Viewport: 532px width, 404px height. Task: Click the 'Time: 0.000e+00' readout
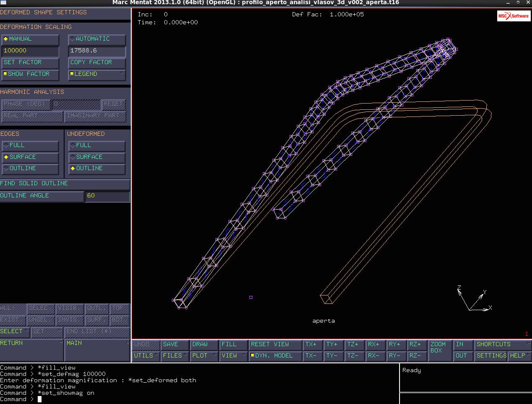pyautogui.click(x=168, y=23)
